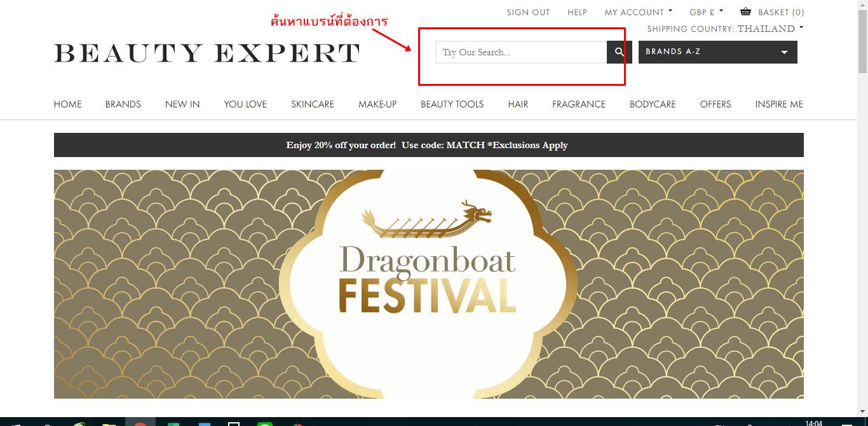868x426 pixels.
Task: Select the Hair menu
Action: (518, 104)
